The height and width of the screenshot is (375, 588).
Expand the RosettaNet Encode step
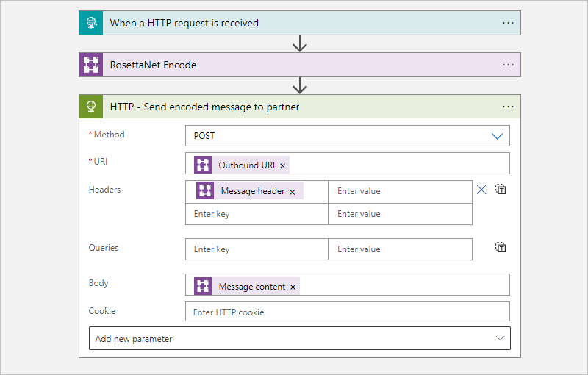[294, 65]
